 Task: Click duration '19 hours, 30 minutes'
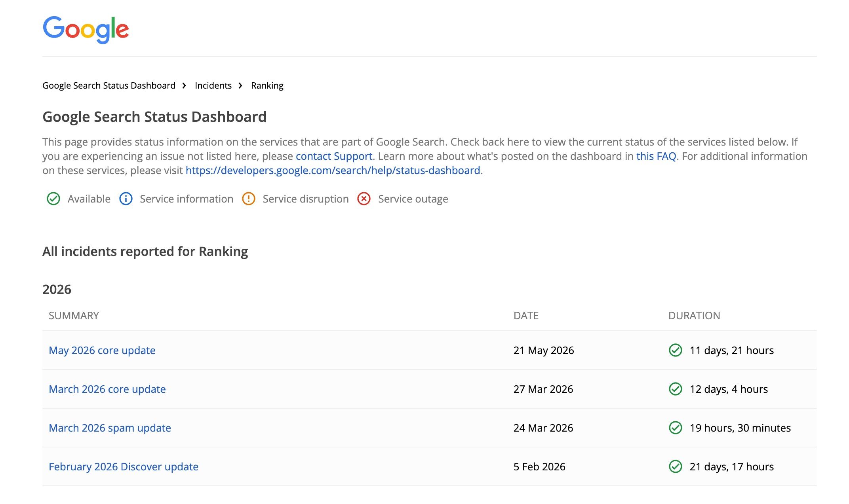point(740,428)
